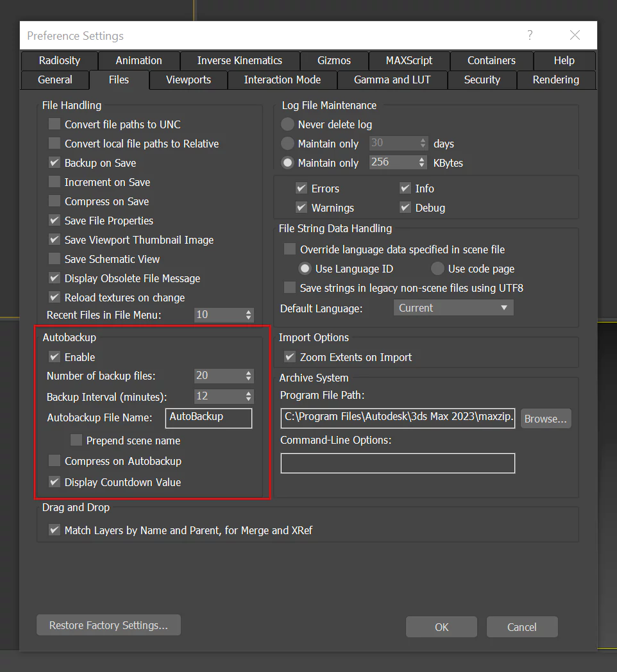
Task: Click Restore Factory Settings
Action: click(x=108, y=625)
